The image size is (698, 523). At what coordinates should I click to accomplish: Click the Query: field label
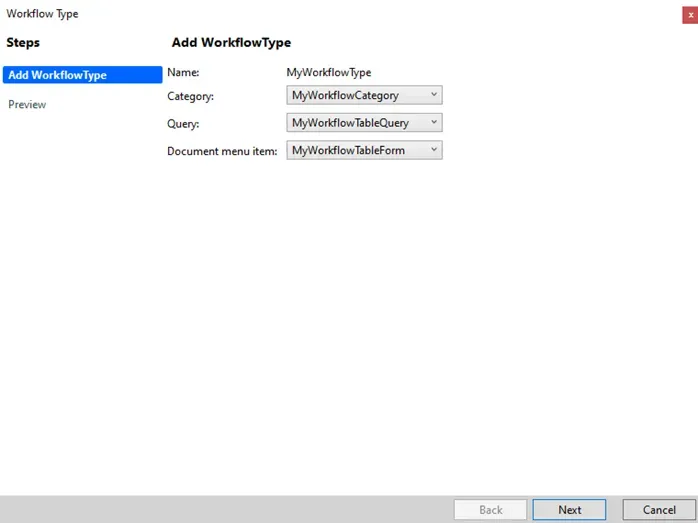(x=183, y=124)
